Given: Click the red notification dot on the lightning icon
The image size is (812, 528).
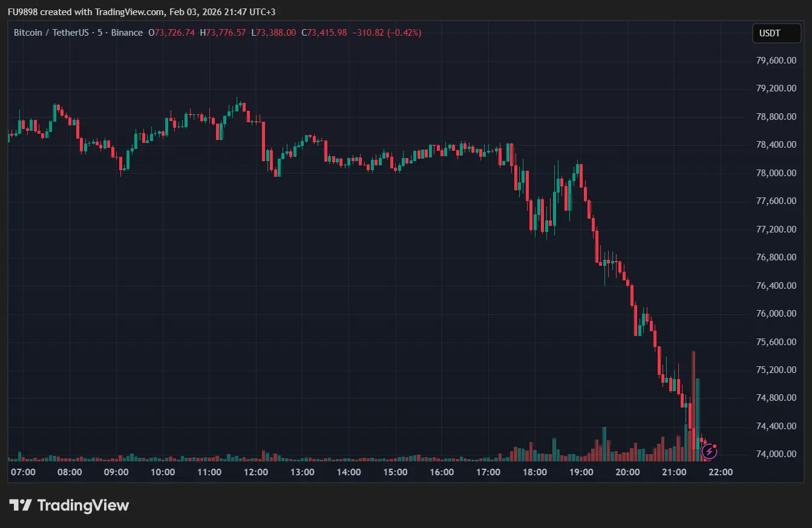Looking at the screenshot, I should click(715, 445).
